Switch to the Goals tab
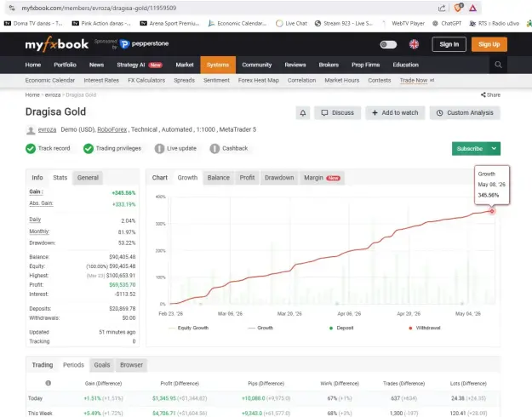Screen dimensions: 532x417 (x=102, y=365)
